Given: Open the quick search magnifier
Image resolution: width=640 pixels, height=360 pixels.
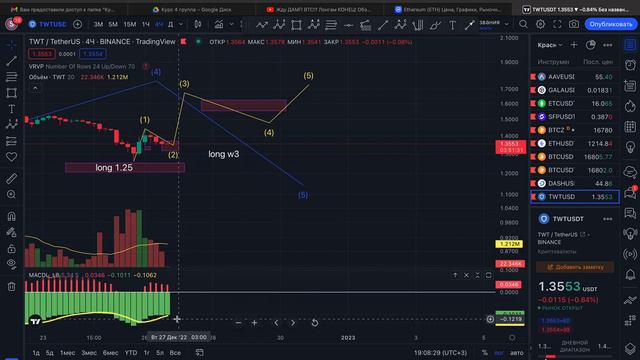Looking at the screenshot, I should point(523,24).
